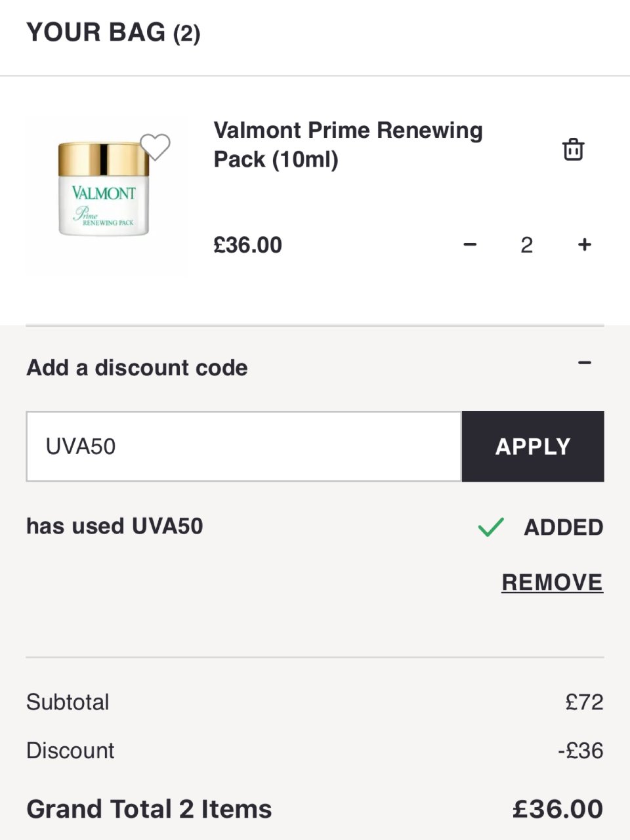Remove the applied UVA50 discount code
The width and height of the screenshot is (630, 840).
[552, 582]
